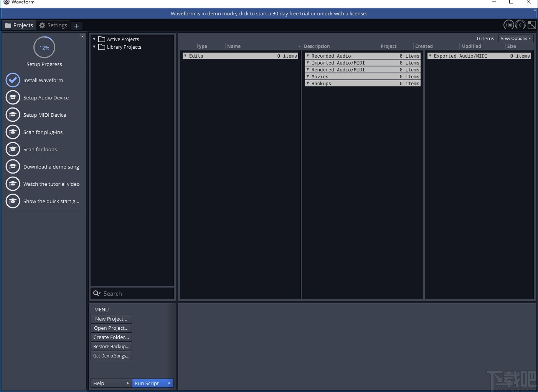Sort by the Name column header

pos(234,46)
